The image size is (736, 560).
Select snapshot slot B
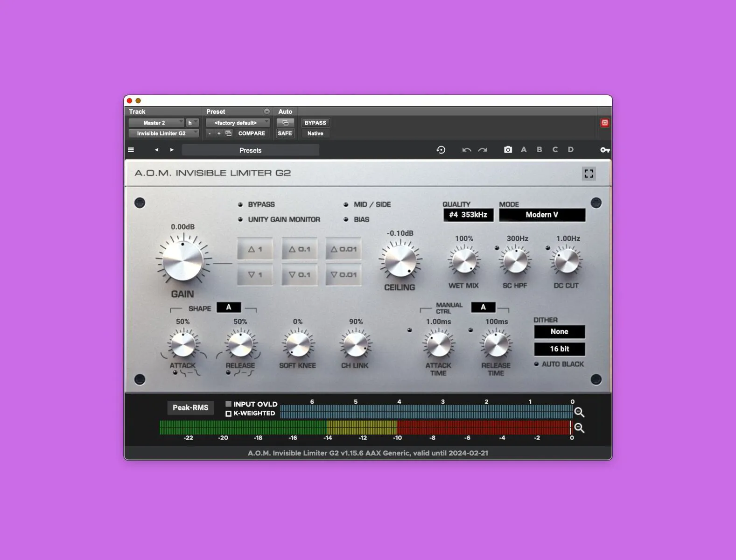[540, 150]
